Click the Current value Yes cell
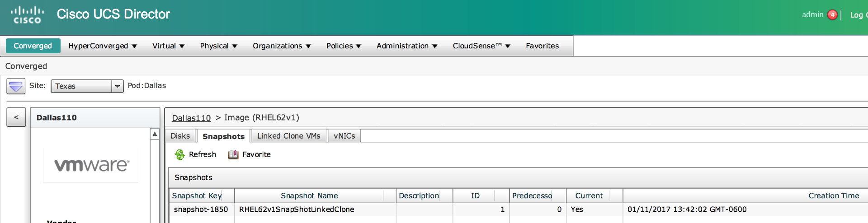 tap(594, 209)
